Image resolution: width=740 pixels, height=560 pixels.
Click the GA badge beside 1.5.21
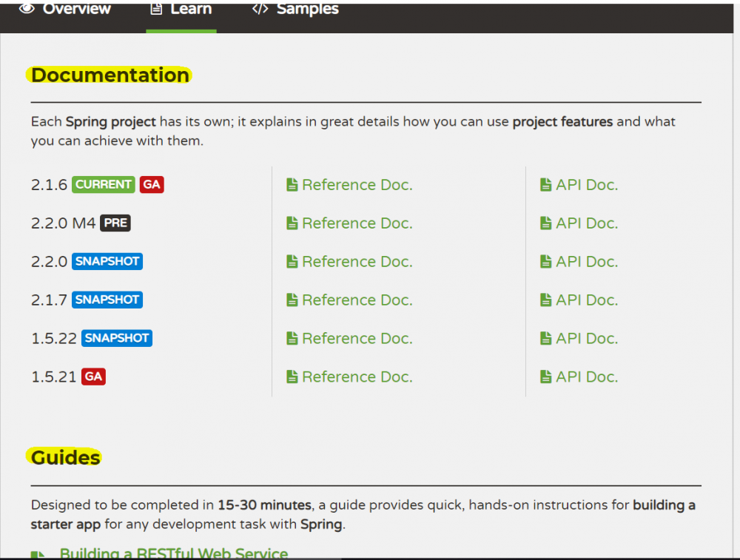pos(93,377)
